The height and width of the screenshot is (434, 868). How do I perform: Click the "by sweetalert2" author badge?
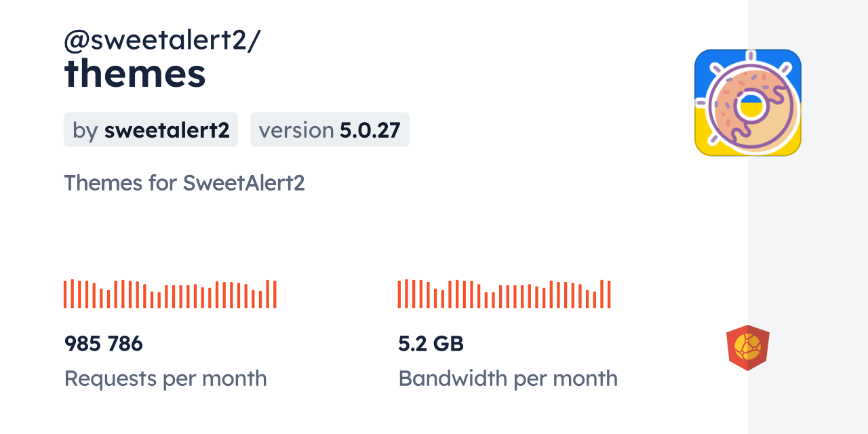(x=151, y=130)
